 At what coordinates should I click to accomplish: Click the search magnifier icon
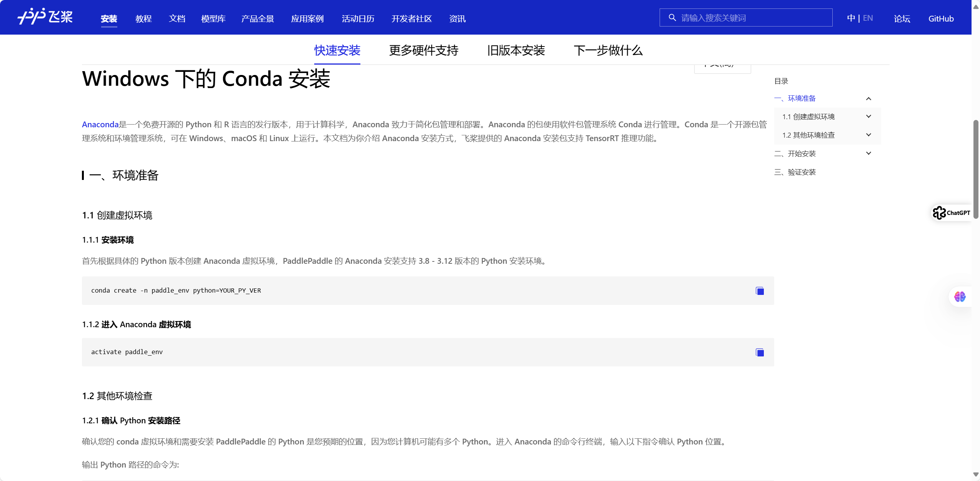(672, 18)
